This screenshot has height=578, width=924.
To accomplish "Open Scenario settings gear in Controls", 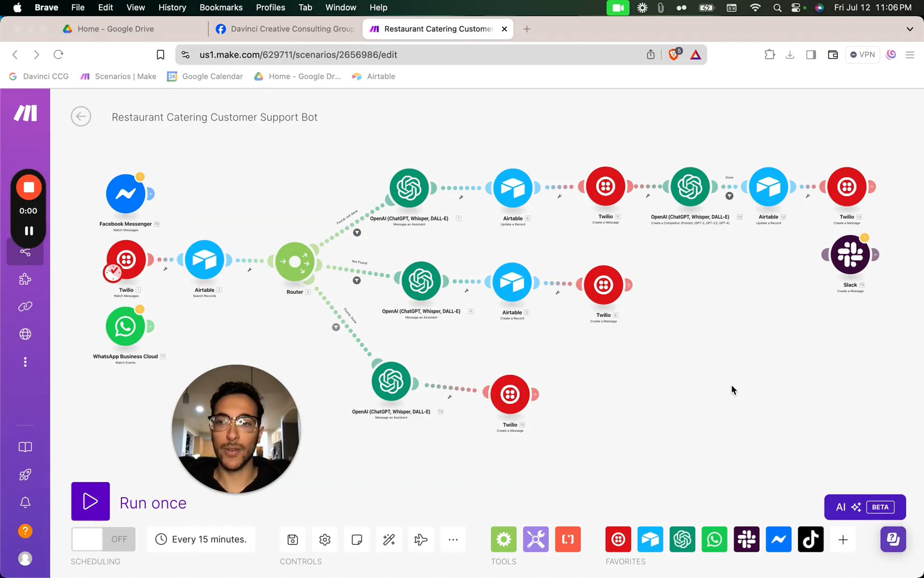I will (x=325, y=539).
